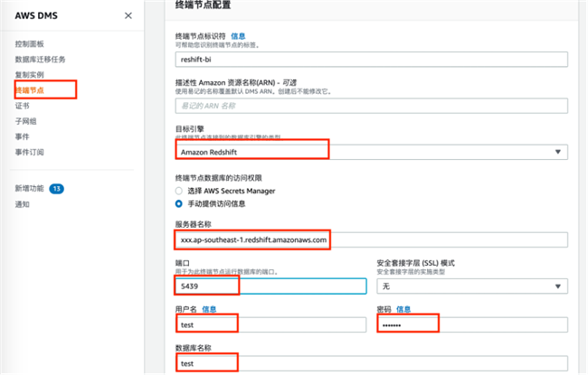The width and height of the screenshot is (588, 375).
Task: Click the 密码 input field
Action: (x=472, y=324)
